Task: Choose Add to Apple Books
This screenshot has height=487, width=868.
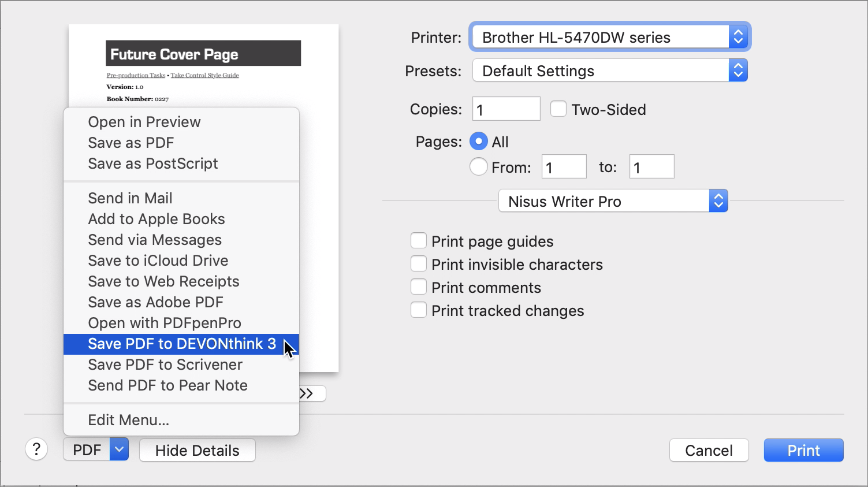Action: (x=181, y=219)
